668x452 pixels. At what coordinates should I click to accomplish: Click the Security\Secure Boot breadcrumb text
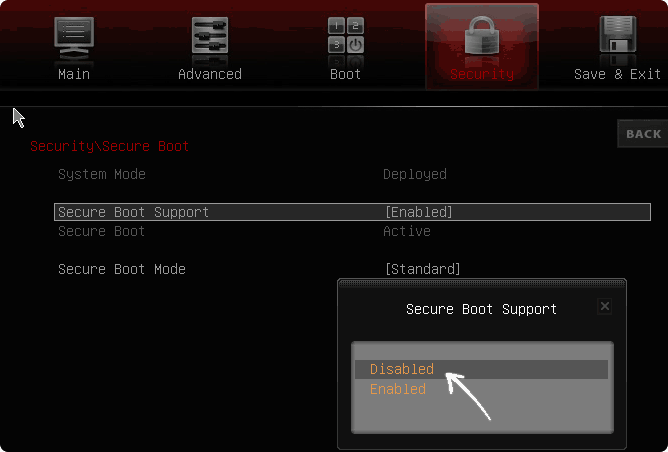coord(109,146)
